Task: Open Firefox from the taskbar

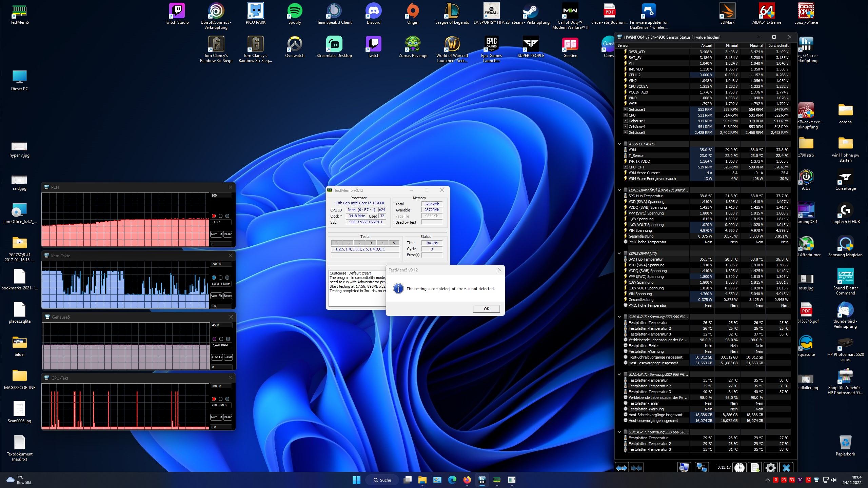Action: (467, 480)
